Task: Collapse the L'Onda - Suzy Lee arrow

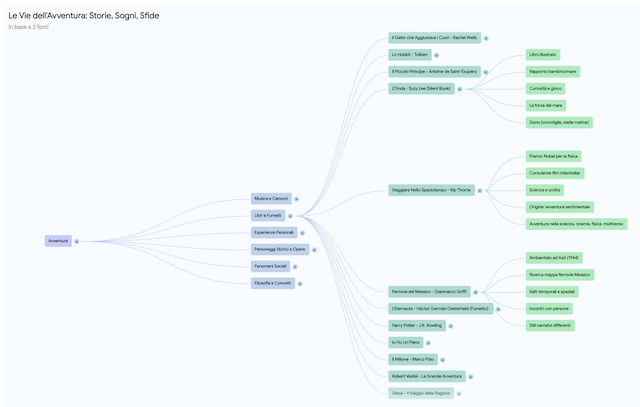Action: (x=460, y=88)
